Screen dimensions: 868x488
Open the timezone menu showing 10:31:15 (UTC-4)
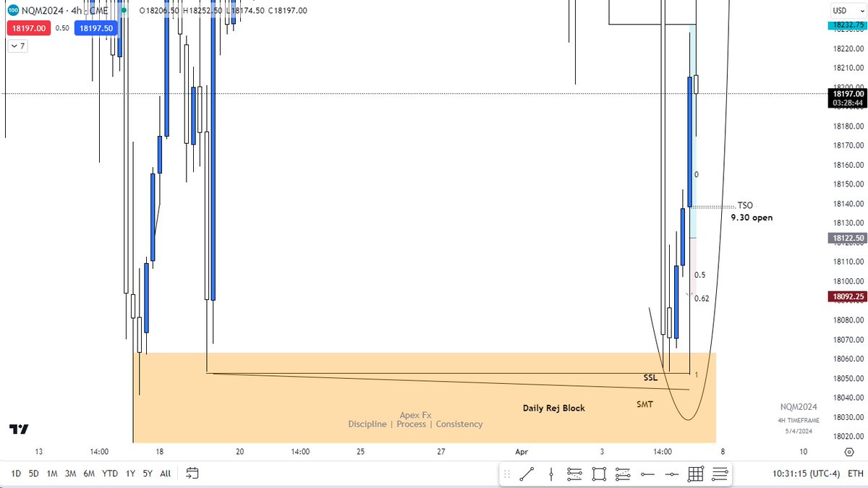(807, 474)
